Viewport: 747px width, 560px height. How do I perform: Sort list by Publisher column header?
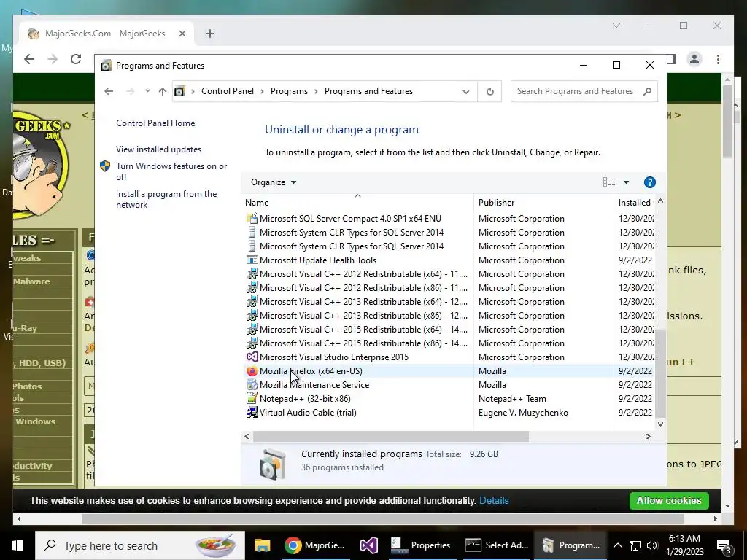tap(543, 203)
